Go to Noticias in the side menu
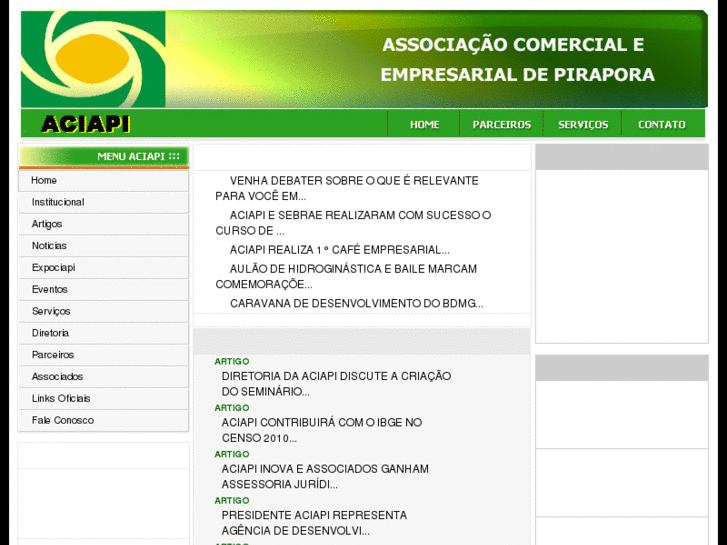This screenshot has width=727, height=545. pos(103,246)
